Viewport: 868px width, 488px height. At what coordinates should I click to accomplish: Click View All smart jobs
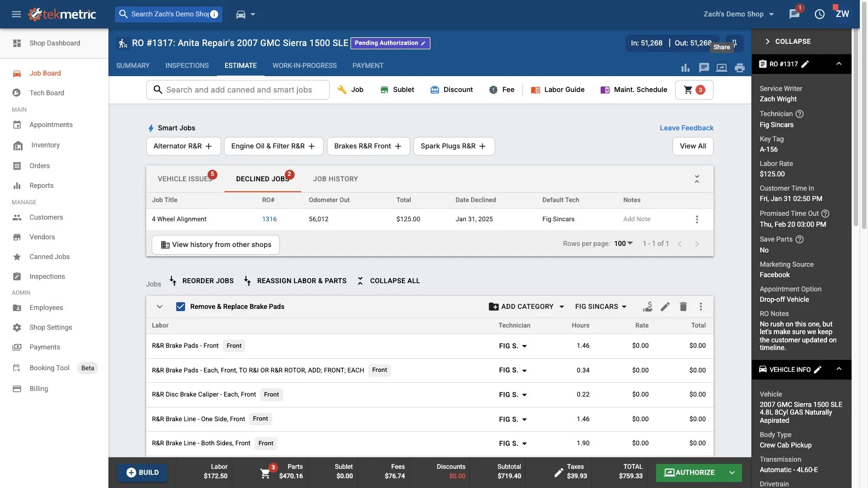693,146
